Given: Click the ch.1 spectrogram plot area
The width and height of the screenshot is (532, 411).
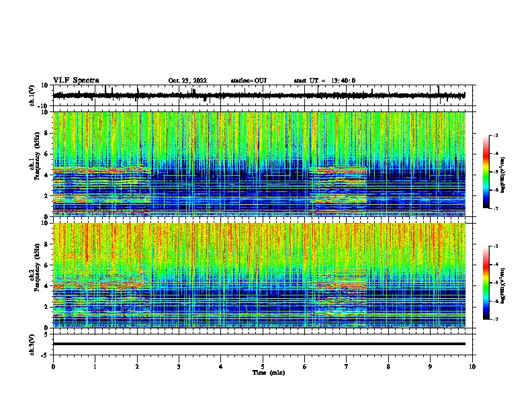Looking at the screenshot, I should click(x=259, y=164).
